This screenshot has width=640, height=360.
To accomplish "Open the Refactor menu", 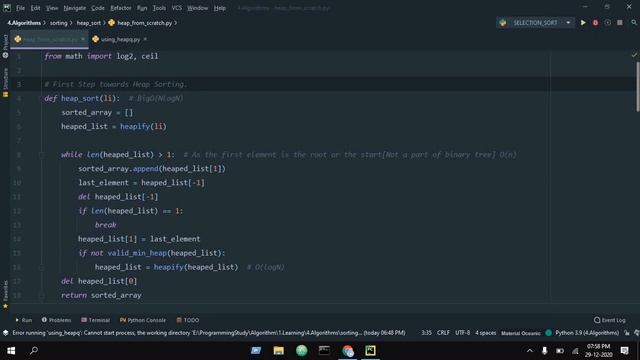I will (x=121, y=8).
